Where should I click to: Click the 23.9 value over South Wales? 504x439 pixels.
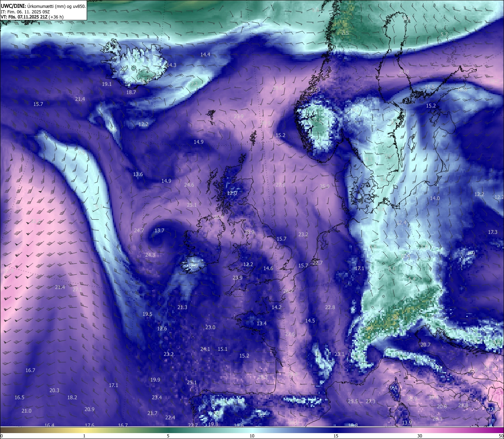click(237, 278)
